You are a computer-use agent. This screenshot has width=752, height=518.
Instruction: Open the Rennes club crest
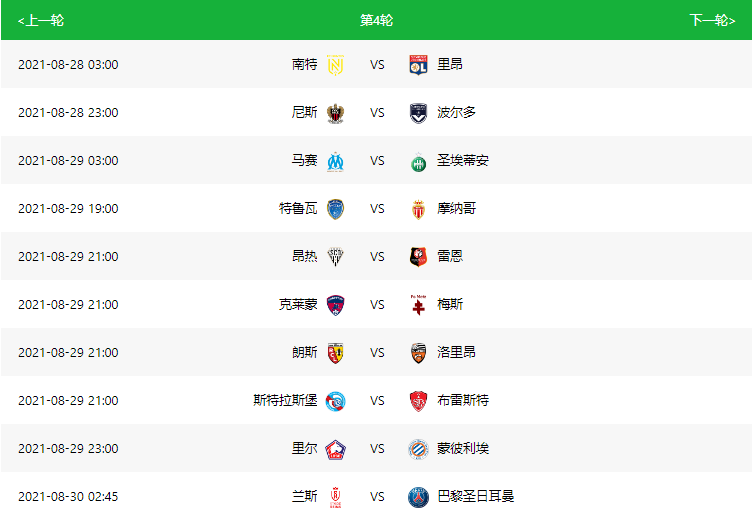(418, 257)
